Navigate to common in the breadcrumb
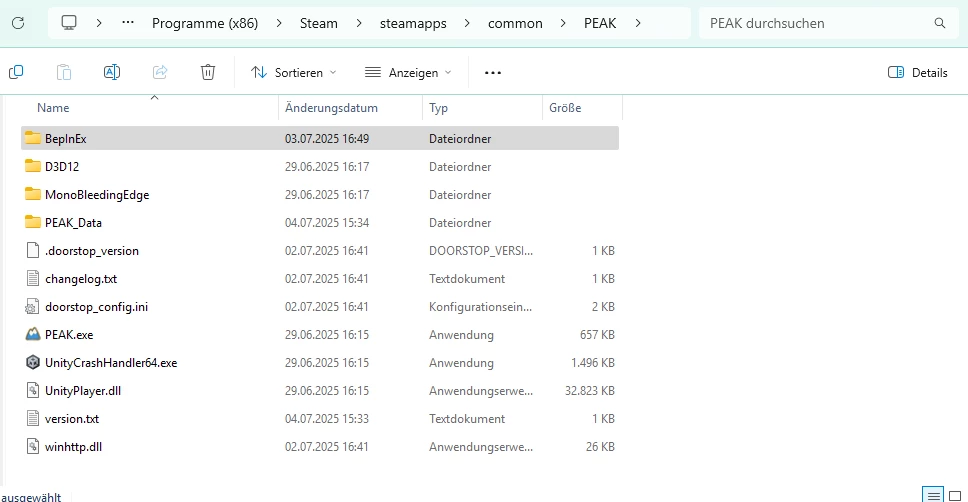This screenshot has width=968, height=502. pos(515,23)
